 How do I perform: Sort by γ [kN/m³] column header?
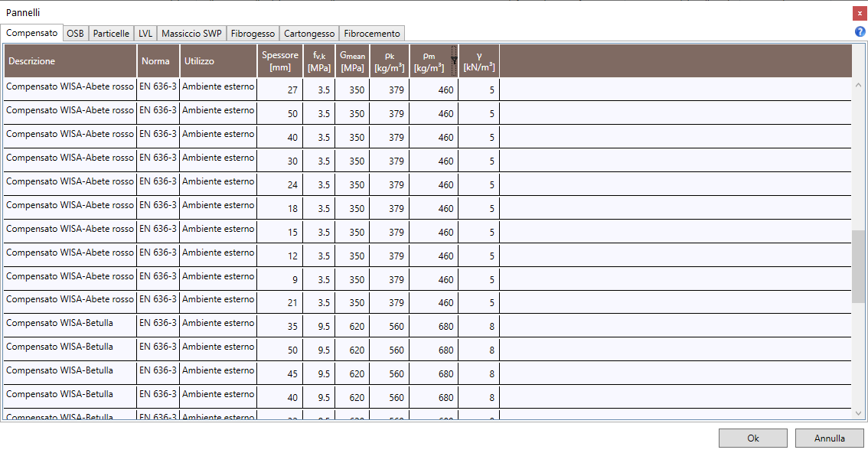click(x=479, y=61)
